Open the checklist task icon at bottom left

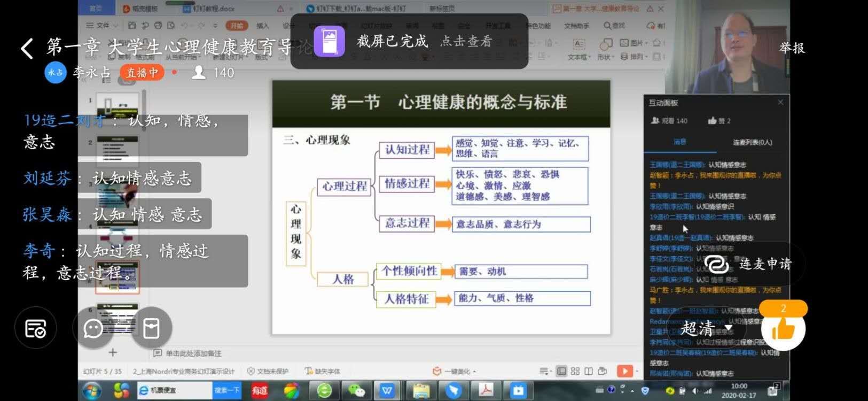click(35, 328)
